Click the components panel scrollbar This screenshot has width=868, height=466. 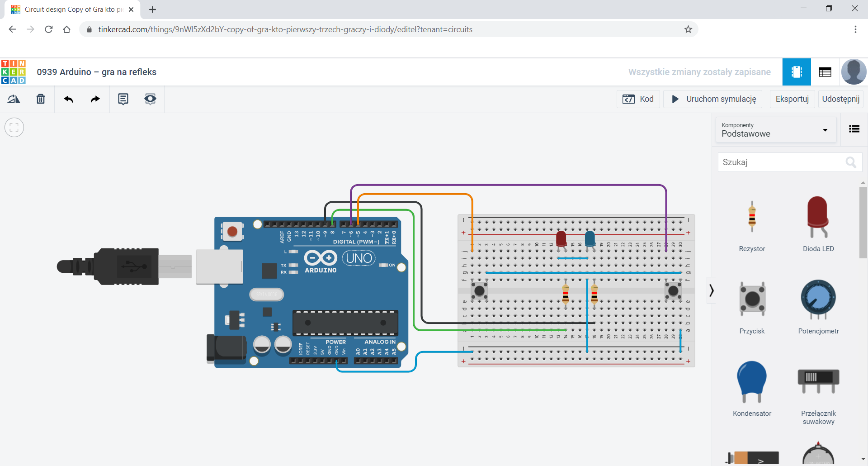(x=863, y=222)
